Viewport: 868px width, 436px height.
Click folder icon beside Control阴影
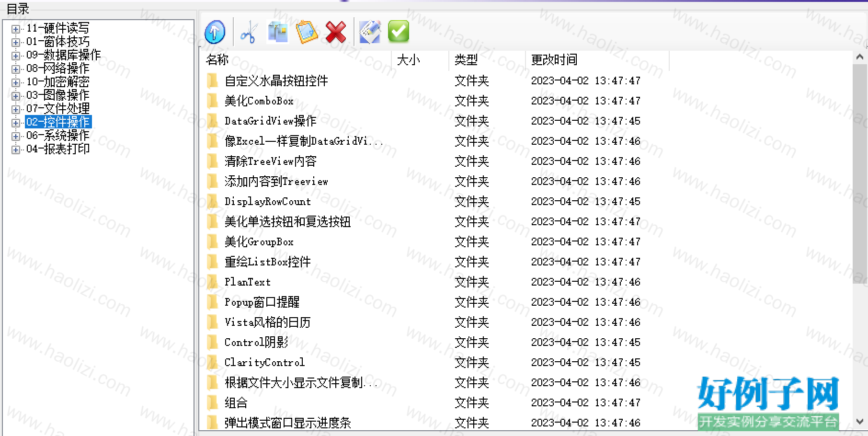[x=212, y=342]
